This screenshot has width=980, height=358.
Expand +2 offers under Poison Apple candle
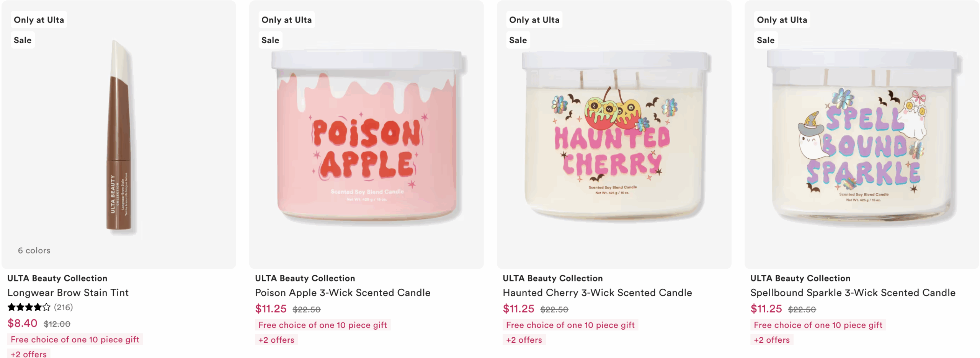pos(276,340)
